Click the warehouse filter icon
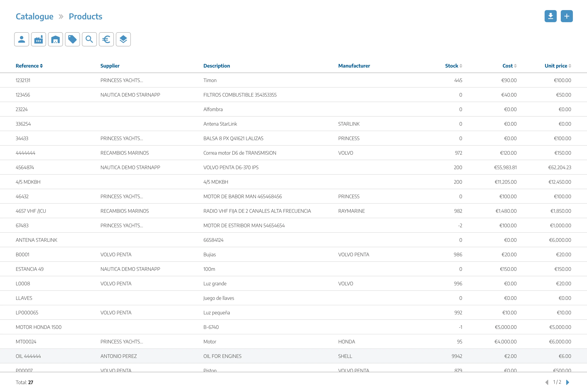 point(56,39)
